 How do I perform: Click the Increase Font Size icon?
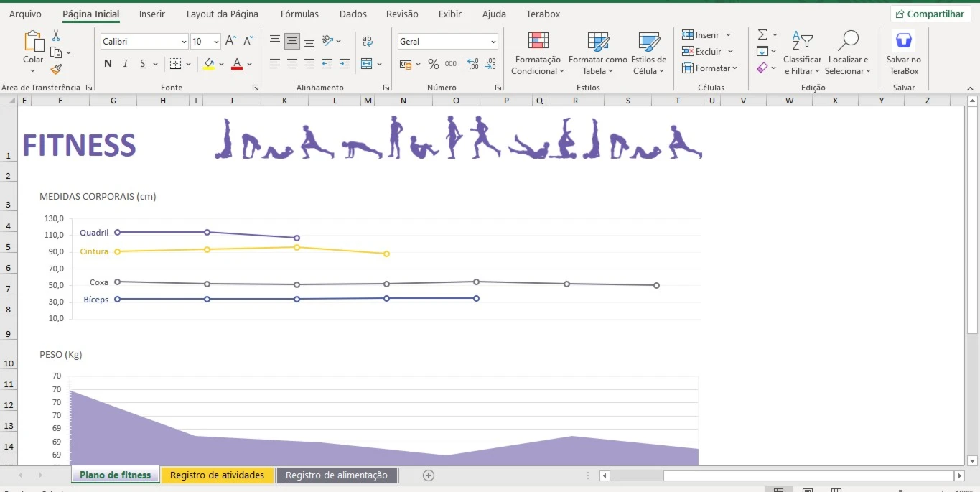click(x=230, y=42)
